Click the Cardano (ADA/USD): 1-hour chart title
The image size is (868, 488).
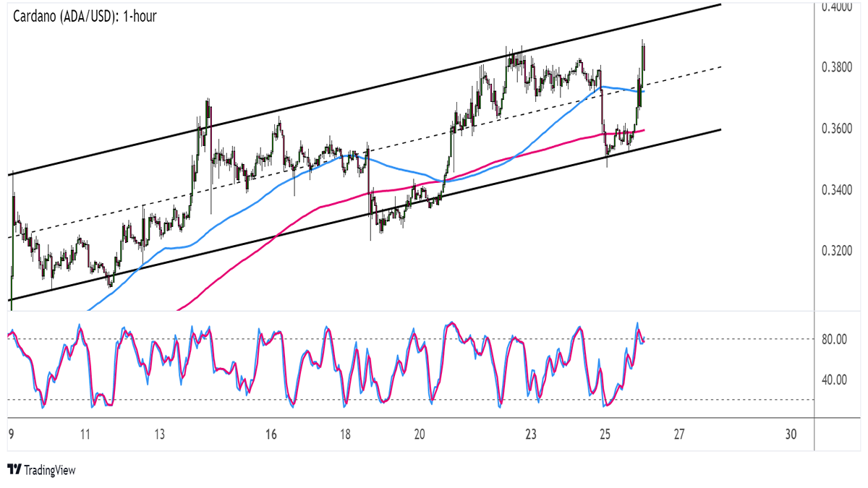[83, 15]
